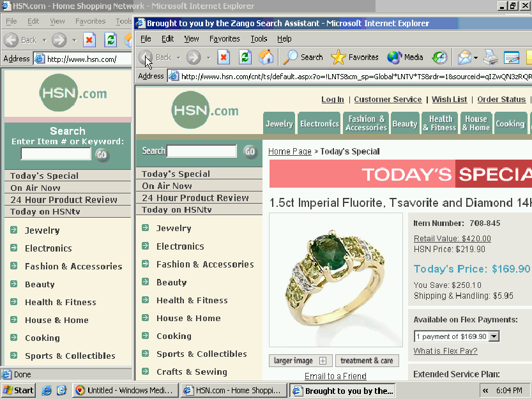Select Fashion & Accessories tab
Viewport: 532px width, 399px height.
(x=366, y=123)
